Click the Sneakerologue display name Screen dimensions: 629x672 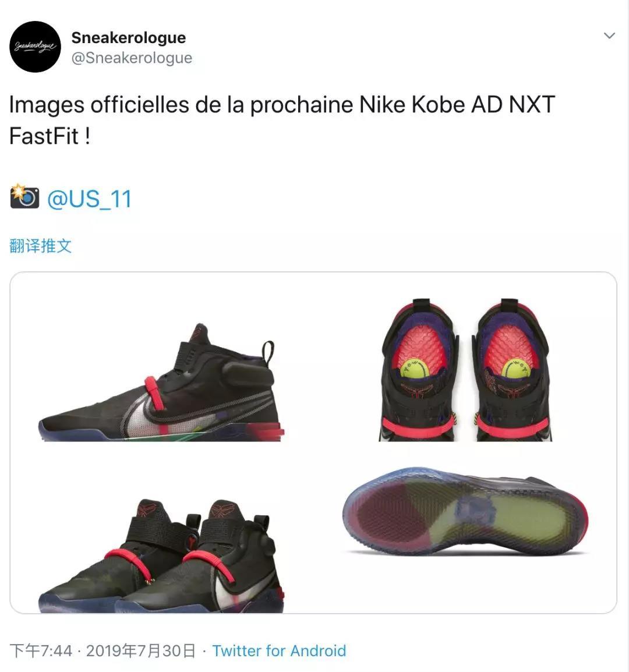tap(129, 38)
